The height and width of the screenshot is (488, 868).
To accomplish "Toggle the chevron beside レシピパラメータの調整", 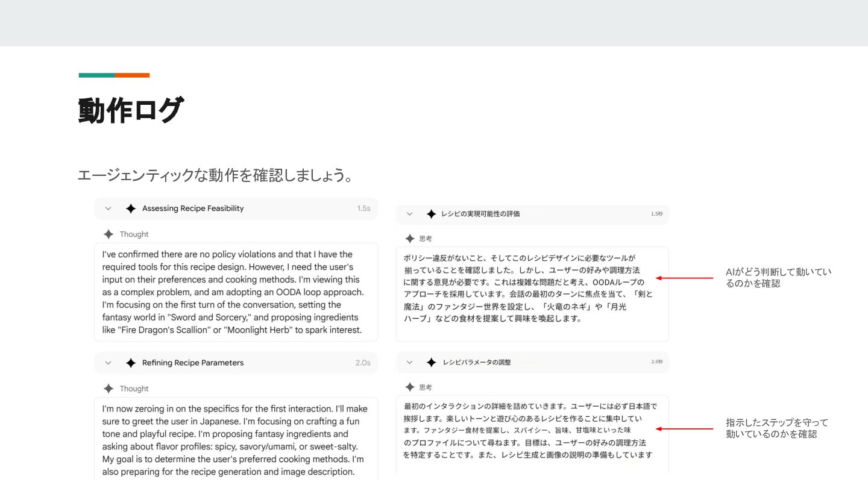I will point(410,362).
